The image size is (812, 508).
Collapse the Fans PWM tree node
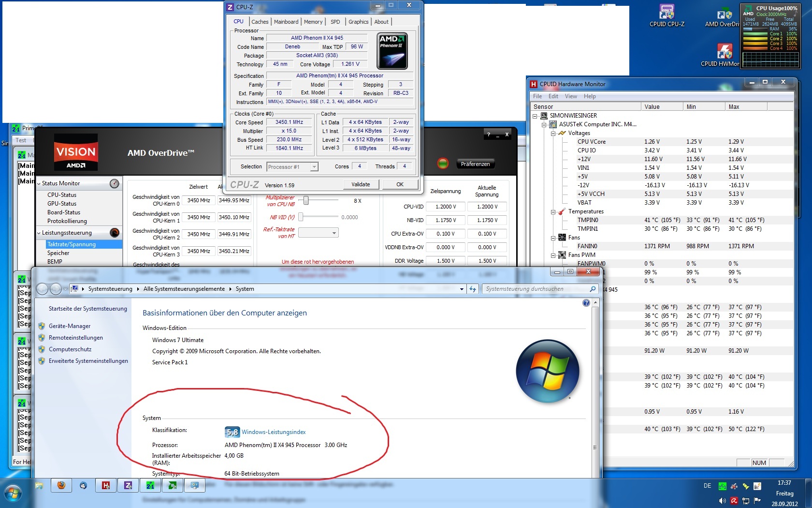[x=553, y=255]
